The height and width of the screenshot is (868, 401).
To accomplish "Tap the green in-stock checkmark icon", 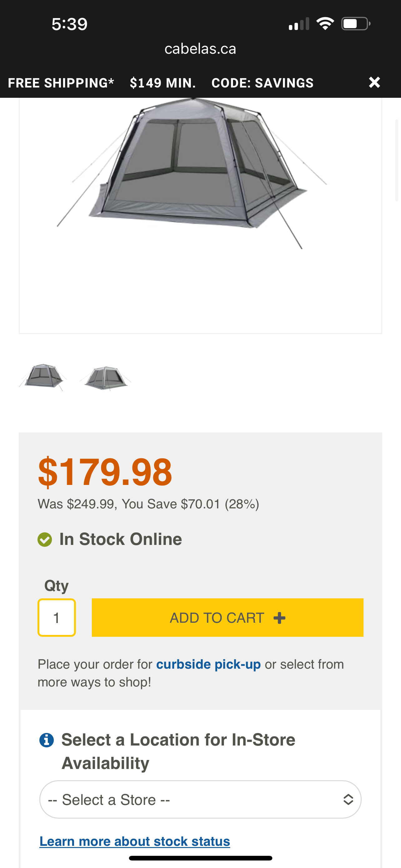I will pyautogui.click(x=45, y=540).
